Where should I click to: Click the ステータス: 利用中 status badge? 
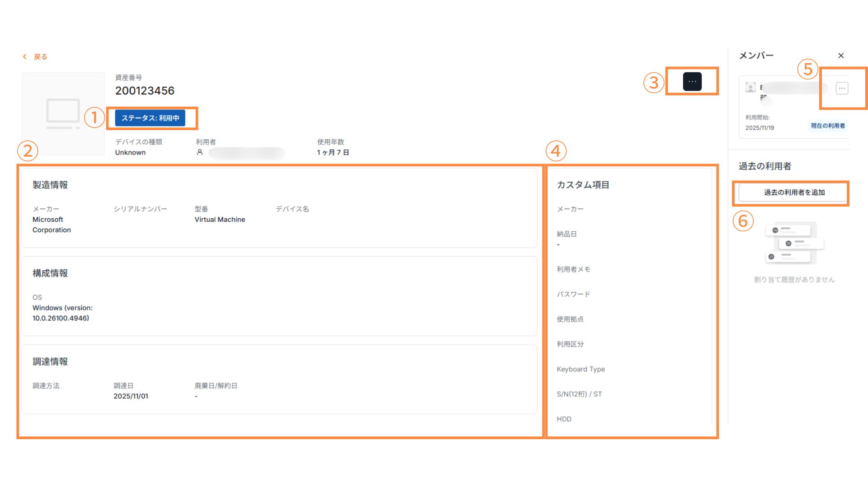point(150,118)
